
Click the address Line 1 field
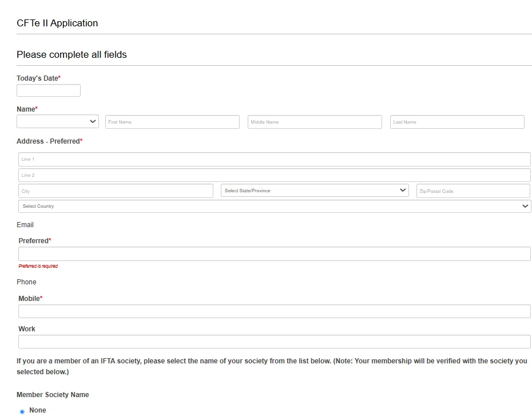pos(275,159)
